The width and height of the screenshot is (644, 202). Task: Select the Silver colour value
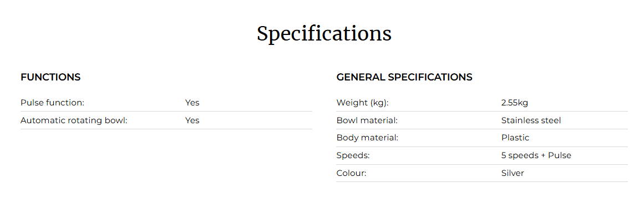(x=513, y=173)
